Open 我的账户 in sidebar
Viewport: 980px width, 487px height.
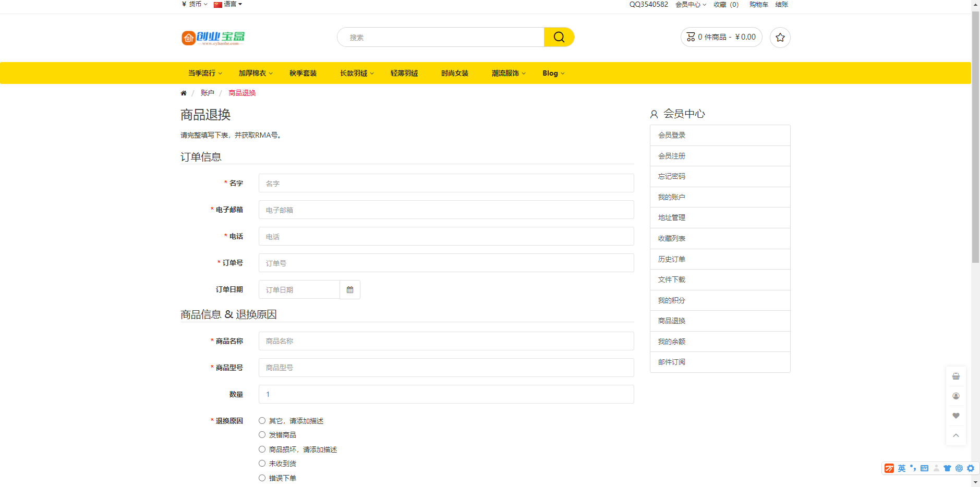[x=720, y=197]
